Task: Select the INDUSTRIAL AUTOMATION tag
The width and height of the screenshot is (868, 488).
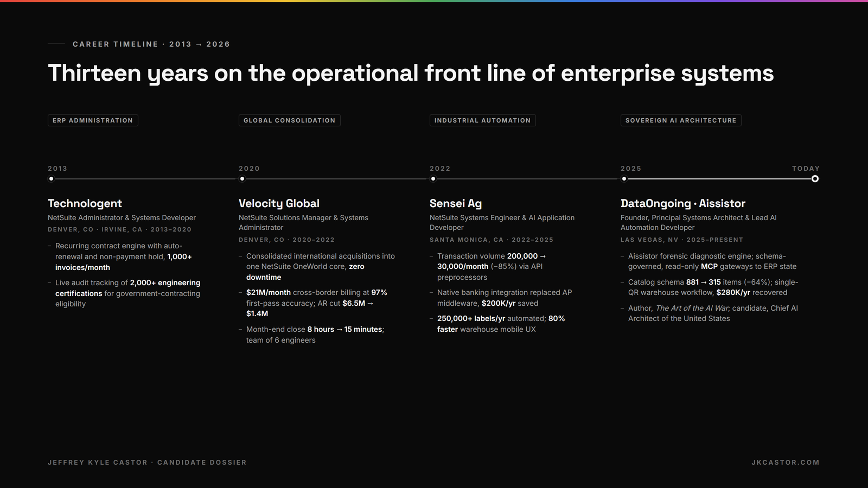Action: 482,120
